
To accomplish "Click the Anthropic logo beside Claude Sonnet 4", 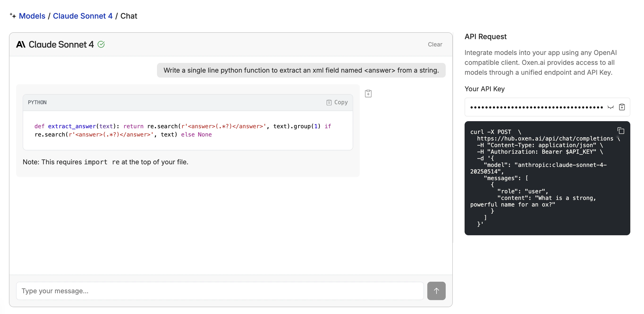I will coord(21,44).
